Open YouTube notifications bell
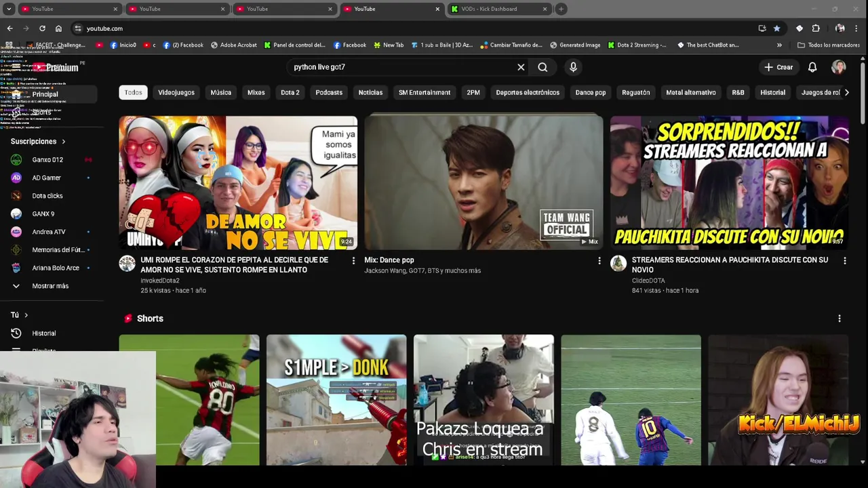Screen dimensions: 868x488 pos(812,67)
